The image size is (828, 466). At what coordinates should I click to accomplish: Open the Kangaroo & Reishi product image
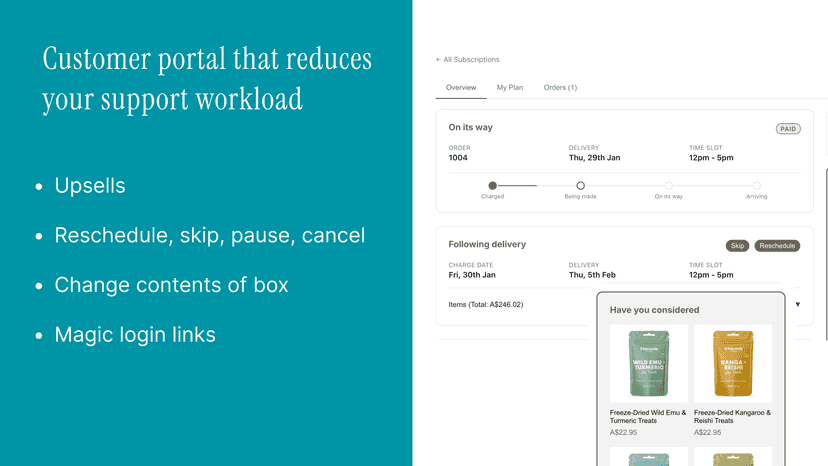733,364
